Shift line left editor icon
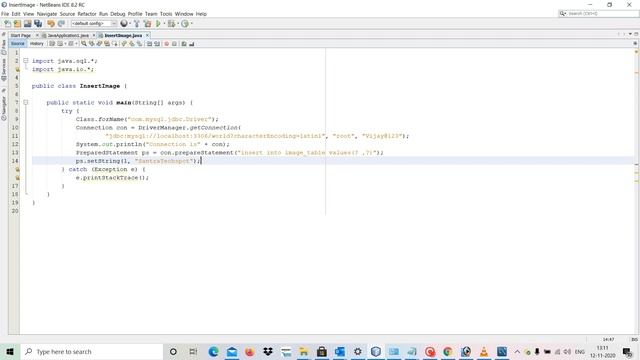The height and width of the screenshot is (360, 640). click(x=149, y=44)
